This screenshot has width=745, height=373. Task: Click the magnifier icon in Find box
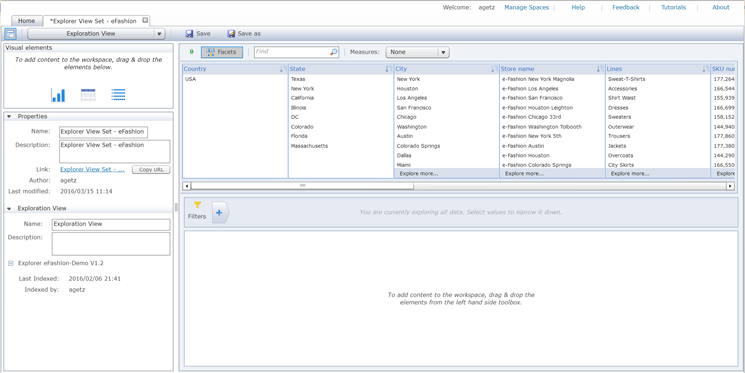pos(334,52)
